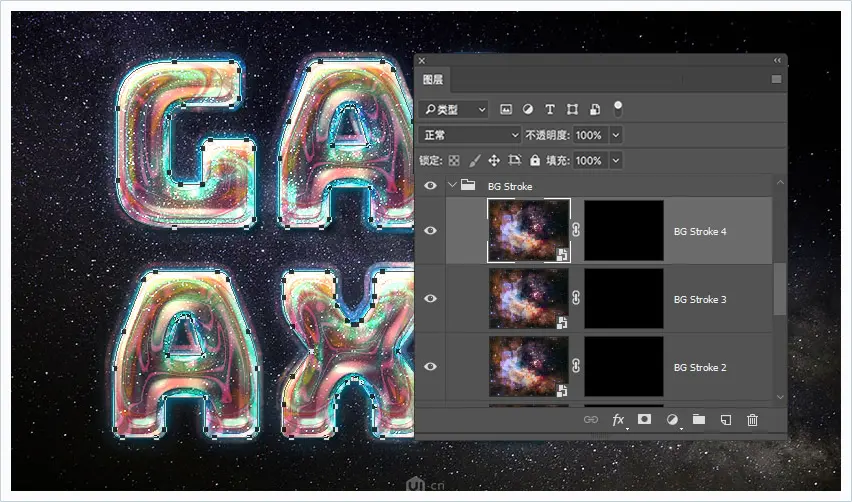This screenshot has width=852, height=502.
Task: Click the layers list scrollbar thumb
Action: point(780,288)
